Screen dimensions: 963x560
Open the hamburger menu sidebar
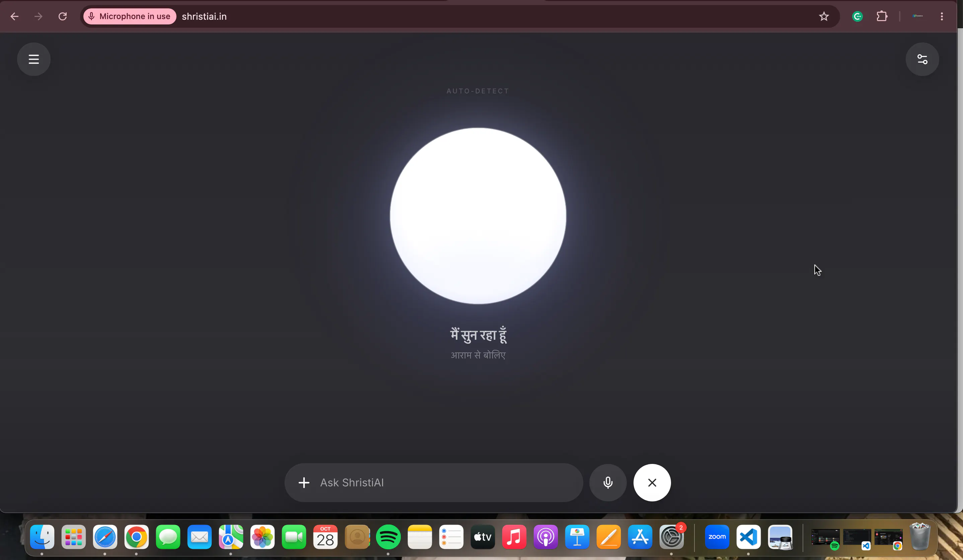click(33, 59)
